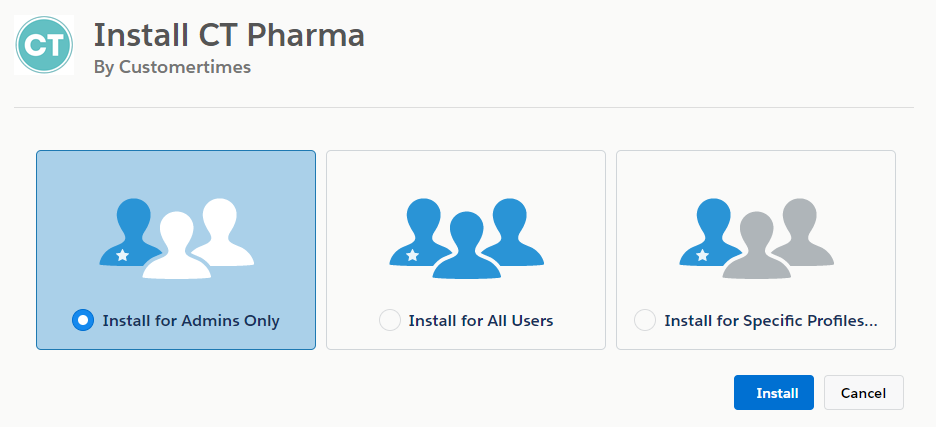Click the Admins Only people icon
Image resolution: width=936 pixels, height=427 pixels.
click(176, 238)
